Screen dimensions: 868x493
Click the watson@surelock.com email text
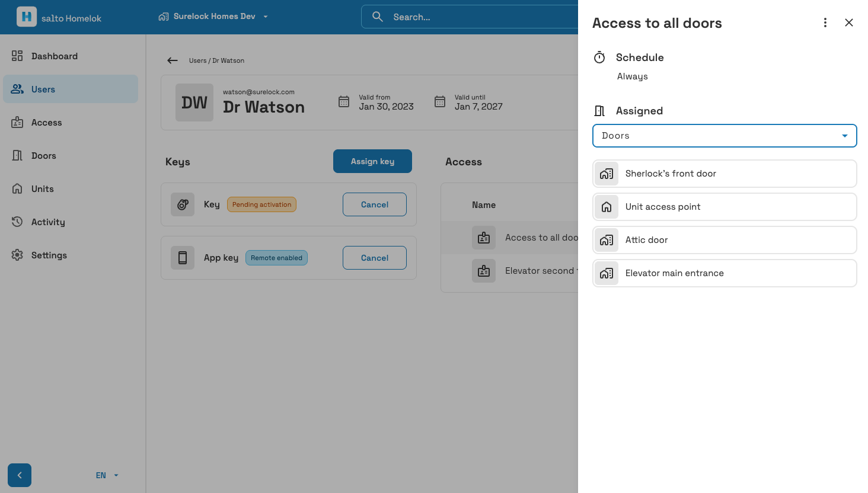tap(259, 92)
